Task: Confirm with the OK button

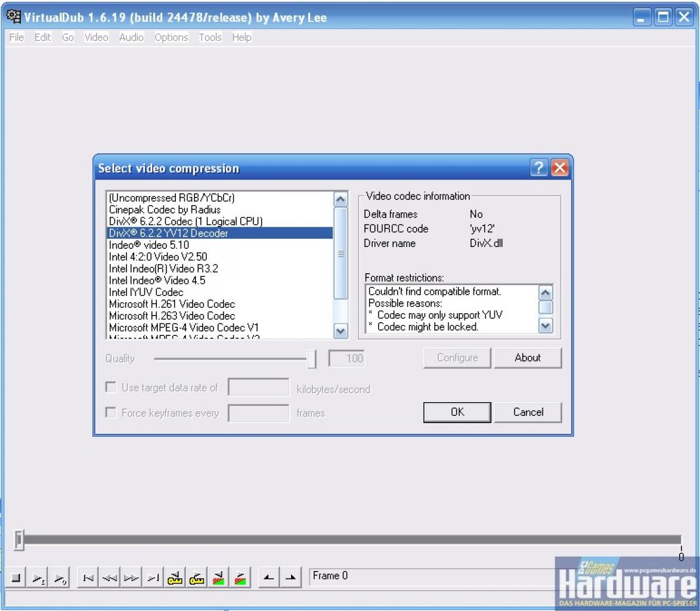Action: coord(457,412)
